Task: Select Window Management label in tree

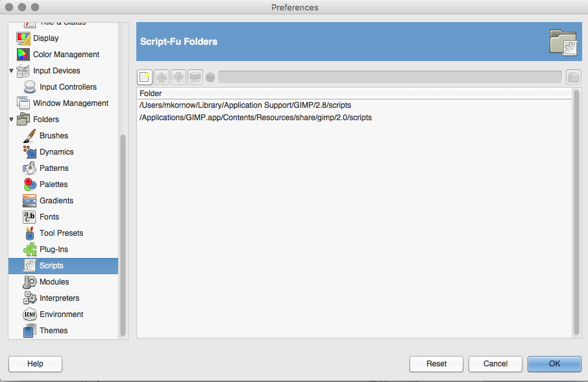Action: coord(71,103)
